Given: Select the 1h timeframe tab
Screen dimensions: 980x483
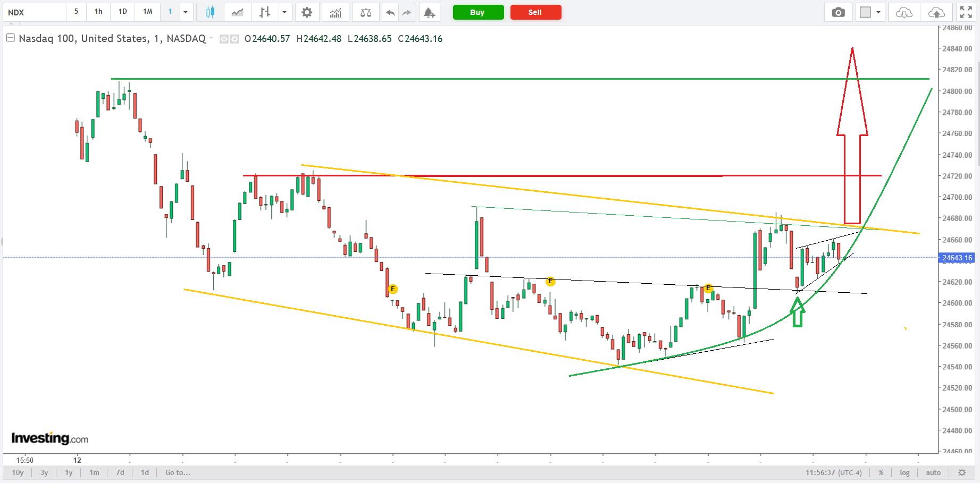Looking at the screenshot, I should pyautogui.click(x=98, y=12).
